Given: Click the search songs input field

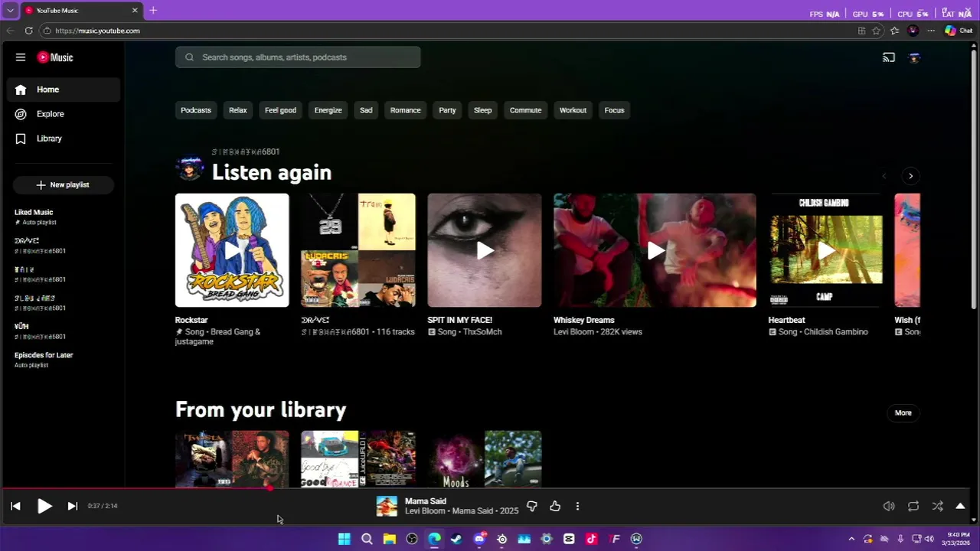Looking at the screenshot, I should point(298,57).
